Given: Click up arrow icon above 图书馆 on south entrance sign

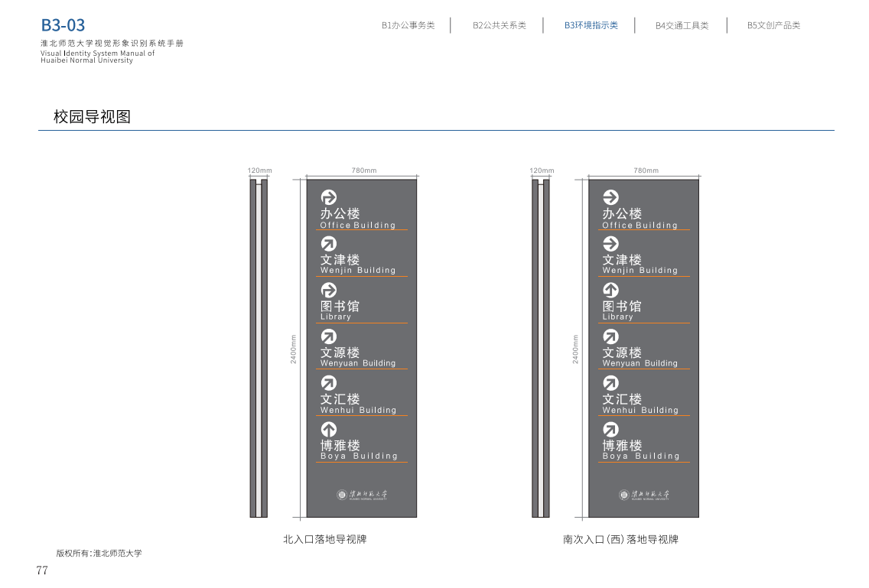Looking at the screenshot, I should click(610, 290).
